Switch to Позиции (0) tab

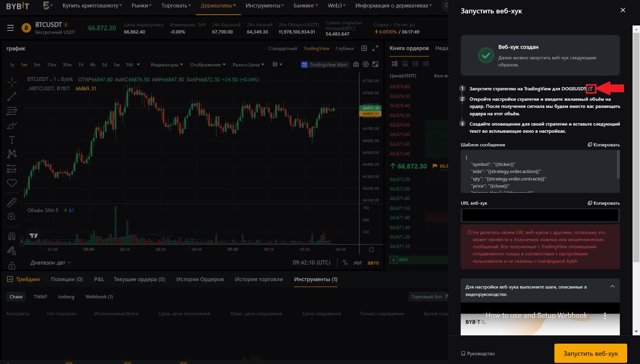(67, 279)
